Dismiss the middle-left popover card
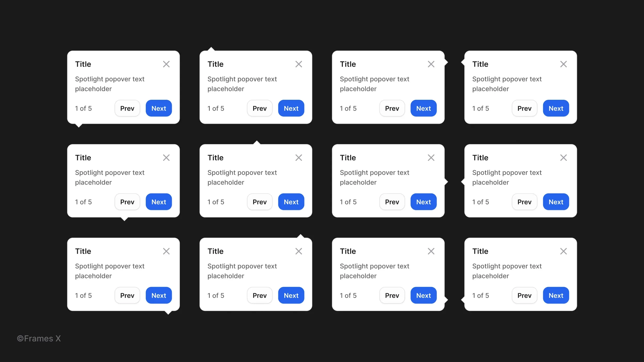 pos(167,157)
